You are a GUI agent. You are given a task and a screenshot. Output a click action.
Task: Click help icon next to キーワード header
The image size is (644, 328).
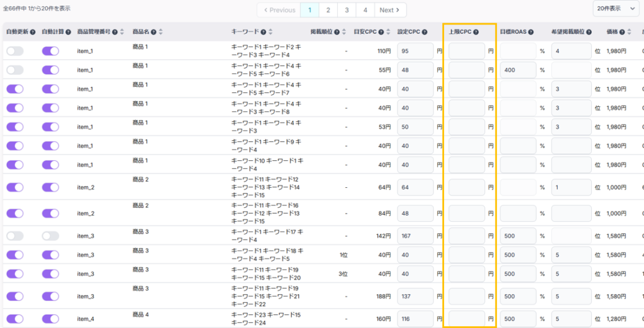click(x=262, y=32)
